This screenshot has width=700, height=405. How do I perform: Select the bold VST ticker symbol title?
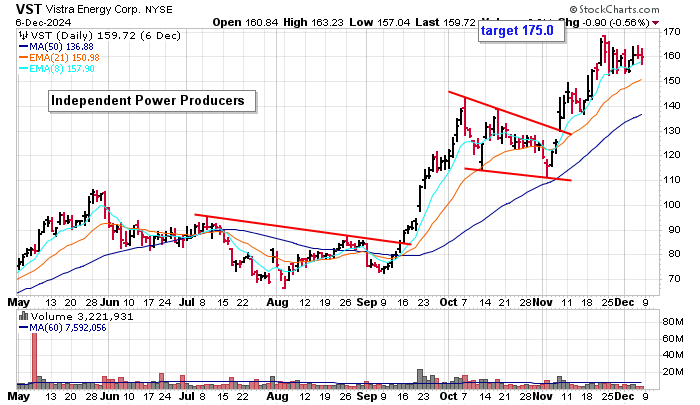coord(28,9)
